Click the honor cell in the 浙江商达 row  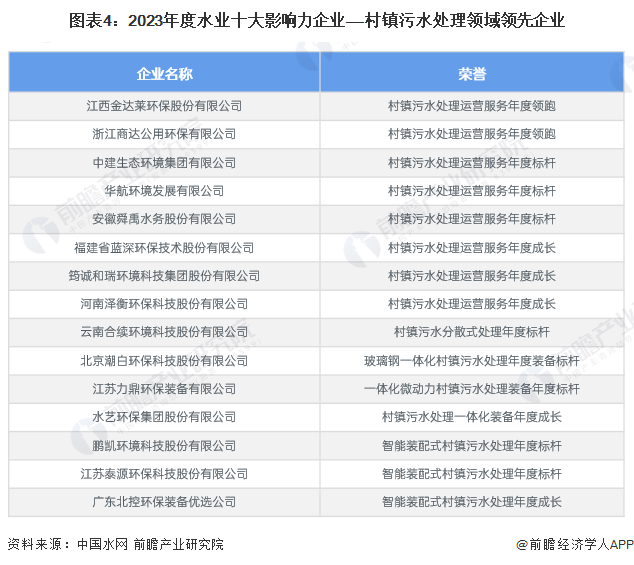click(x=472, y=134)
